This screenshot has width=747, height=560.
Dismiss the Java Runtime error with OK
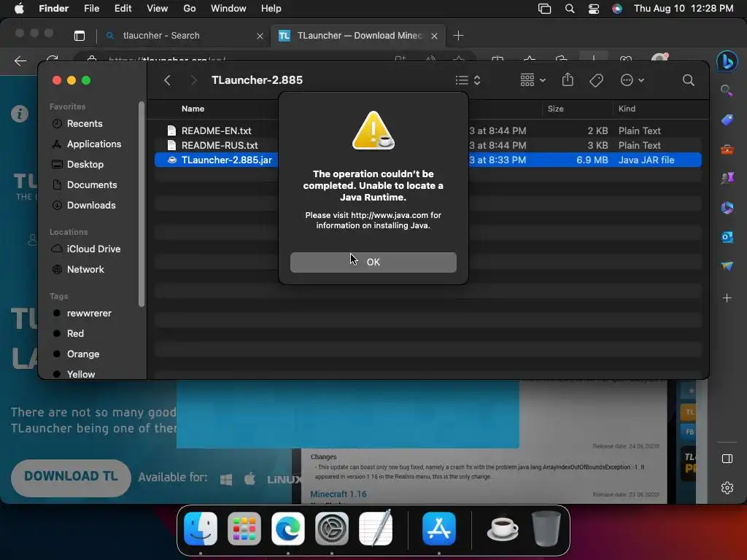click(x=373, y=262)
